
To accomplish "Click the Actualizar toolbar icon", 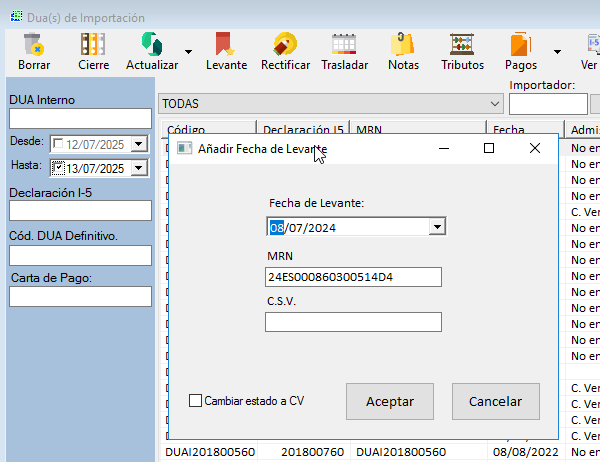I will coord(151,45).
